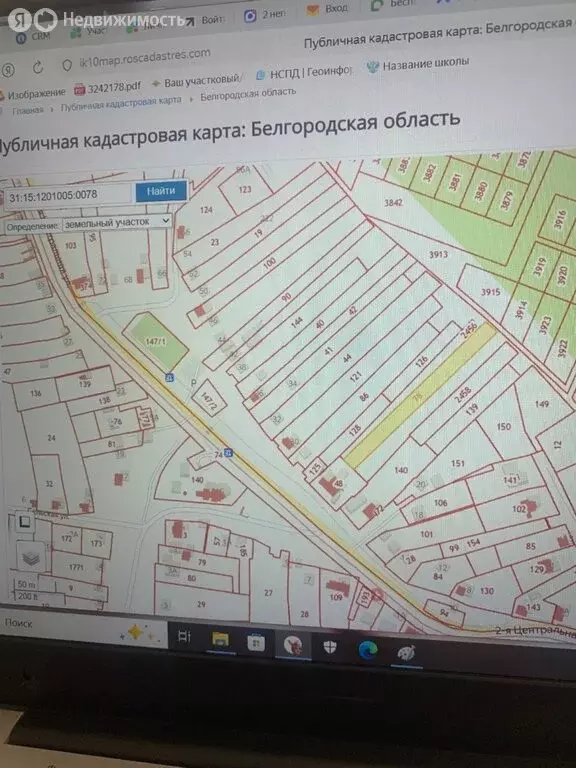Open Microsoft Edge from the taskbar
This screenshot has width=576, height=768.
pyautogui.click(x=367, y=649)
